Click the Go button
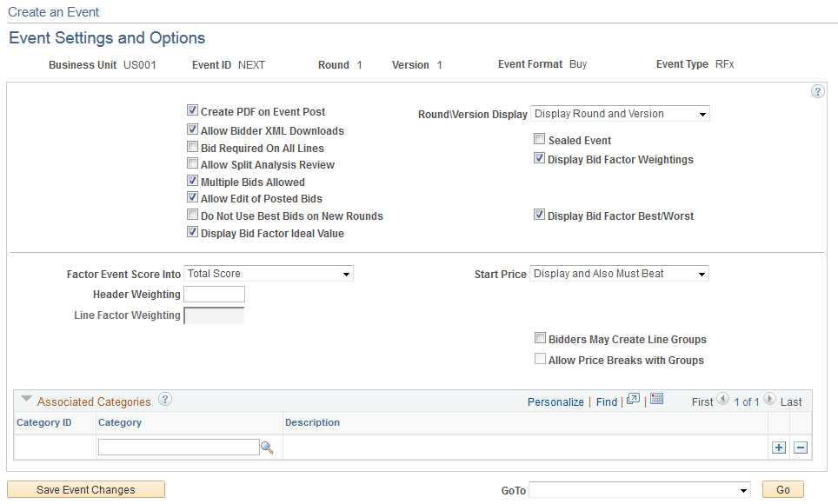 783,489
